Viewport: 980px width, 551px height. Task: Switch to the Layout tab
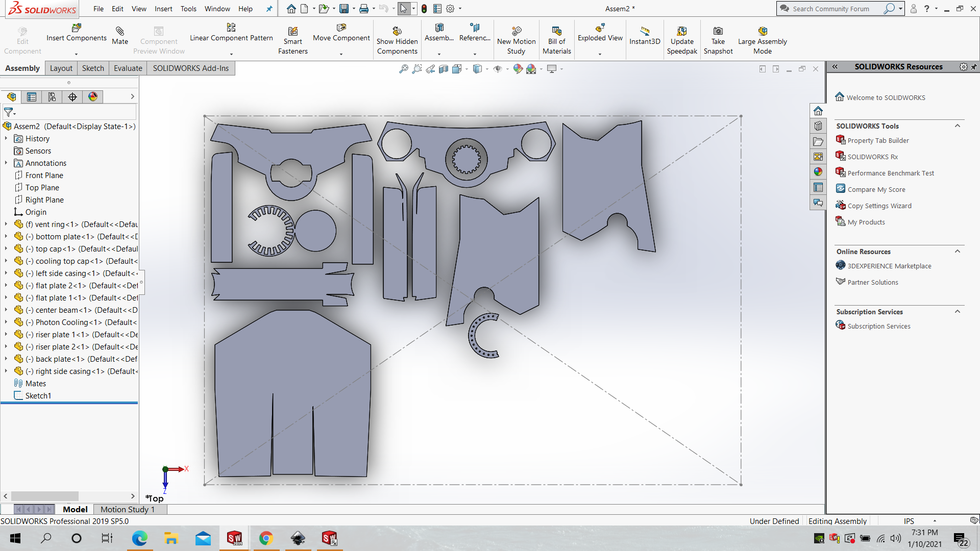coord(61,68)
